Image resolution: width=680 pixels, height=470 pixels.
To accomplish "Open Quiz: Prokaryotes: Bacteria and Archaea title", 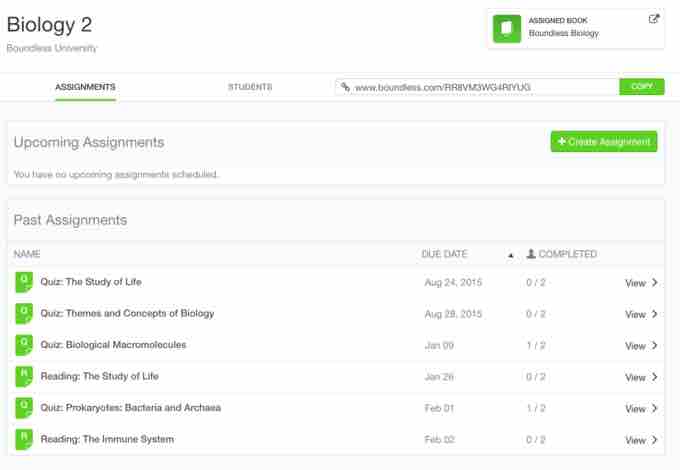I will pyautogui.click(x=130, y=408).
